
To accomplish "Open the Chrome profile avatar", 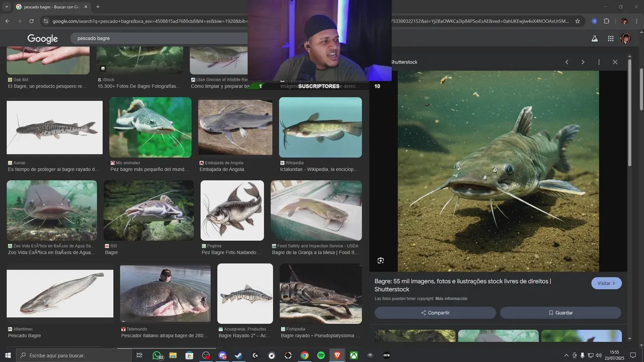I will coord(624,21).
